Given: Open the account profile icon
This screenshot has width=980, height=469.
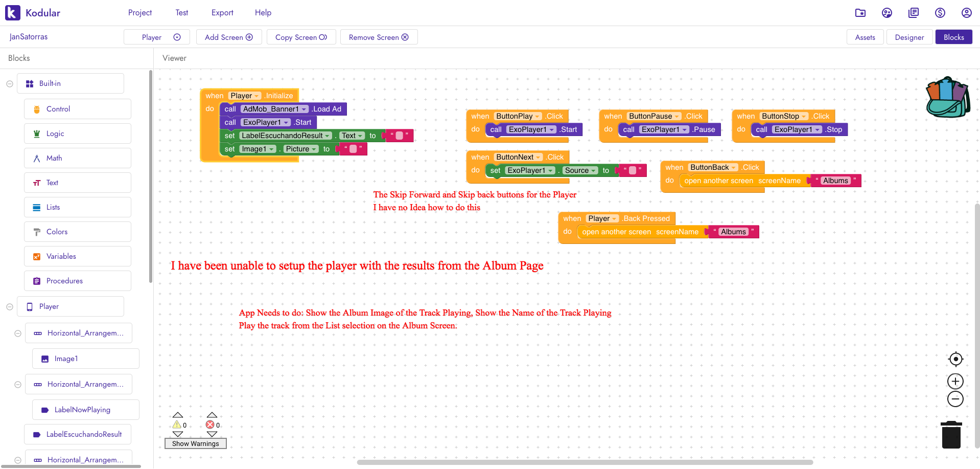Looking at the screenshot, I should pos(966,13).
